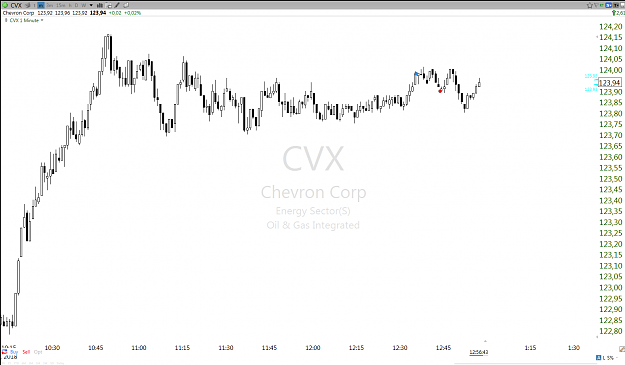The image size is (625, 365).
Task: Open the dark indicator dropdown in top-right toolbar
Action: 616,5
